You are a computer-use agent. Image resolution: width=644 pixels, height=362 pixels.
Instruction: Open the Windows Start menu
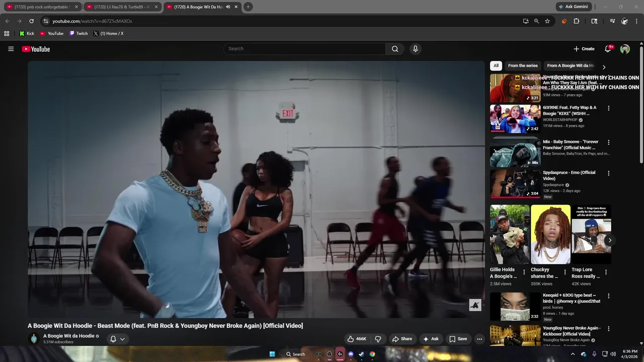272,354
